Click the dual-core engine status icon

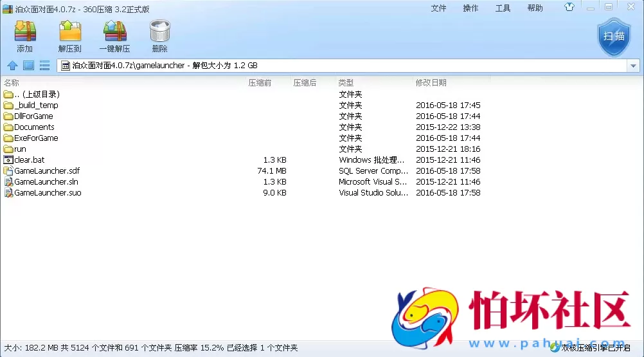point(555,347)
